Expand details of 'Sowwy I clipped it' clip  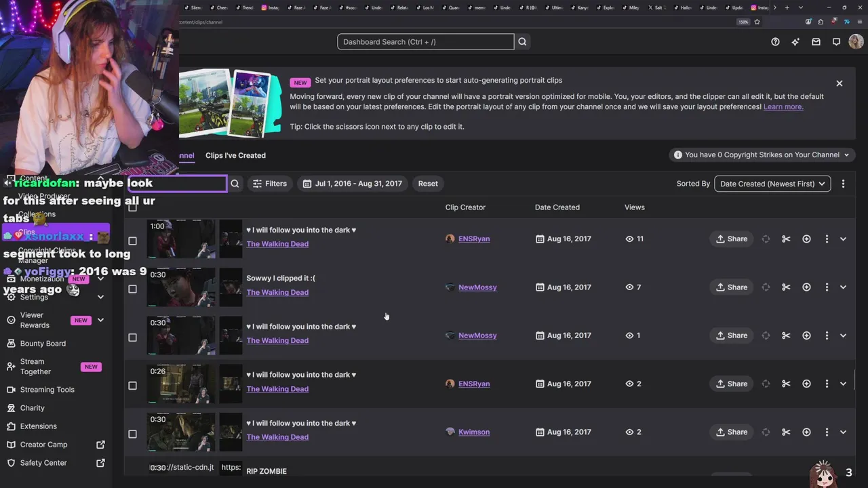pyautogui.click(x=843, y=287)
